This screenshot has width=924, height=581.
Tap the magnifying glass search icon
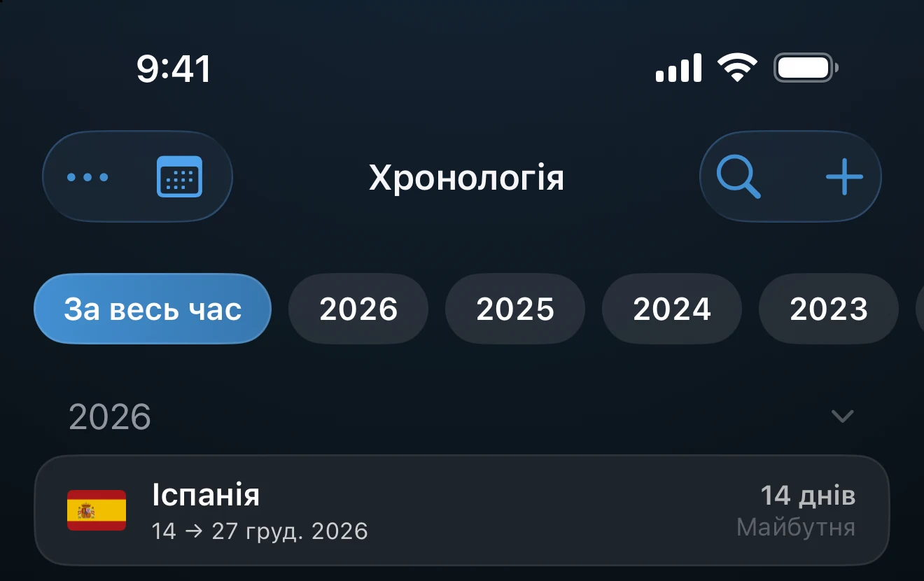(738, 176)
